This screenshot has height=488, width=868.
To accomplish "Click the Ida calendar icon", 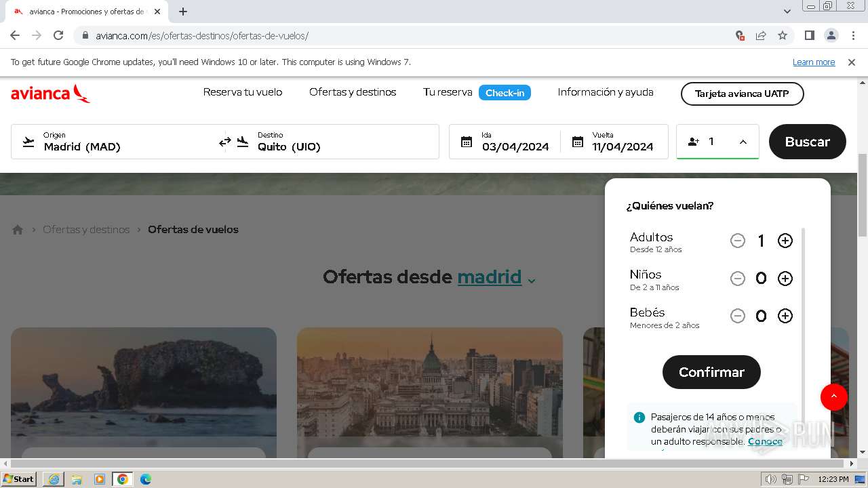I will tap(467, 142).
